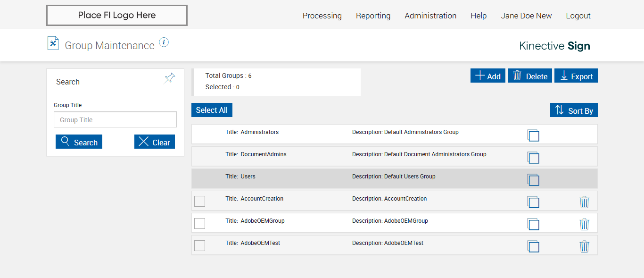Pin the Search panel
This screenshot has height=278, width=644.
pyautogui.click(x=170, y=78)
